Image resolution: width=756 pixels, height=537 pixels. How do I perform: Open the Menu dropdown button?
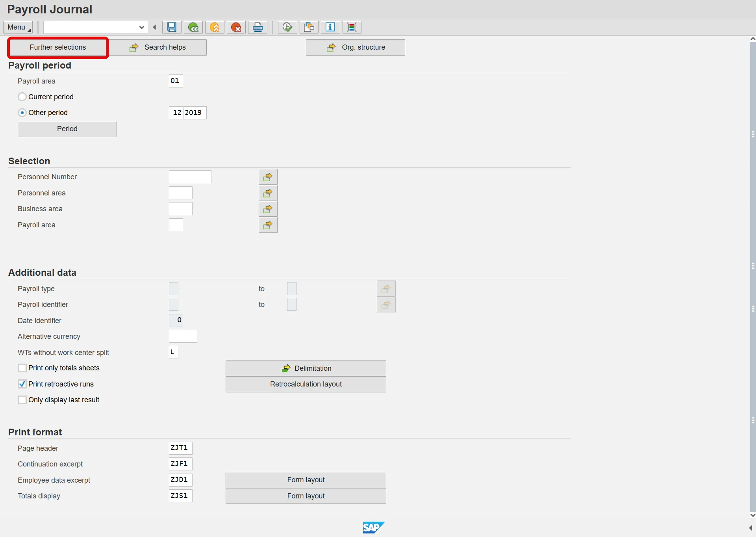18,27
